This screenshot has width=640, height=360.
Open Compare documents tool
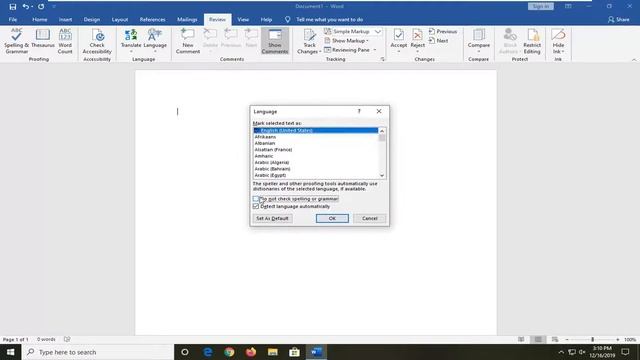[479, 41]
